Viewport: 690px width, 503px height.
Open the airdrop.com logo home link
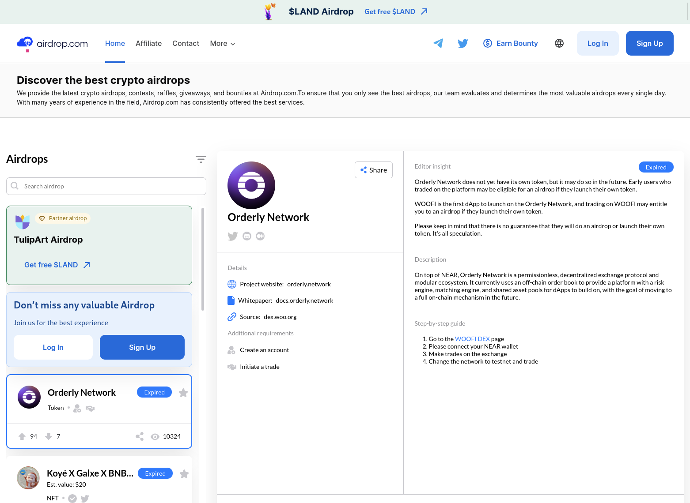coord(52,44)
